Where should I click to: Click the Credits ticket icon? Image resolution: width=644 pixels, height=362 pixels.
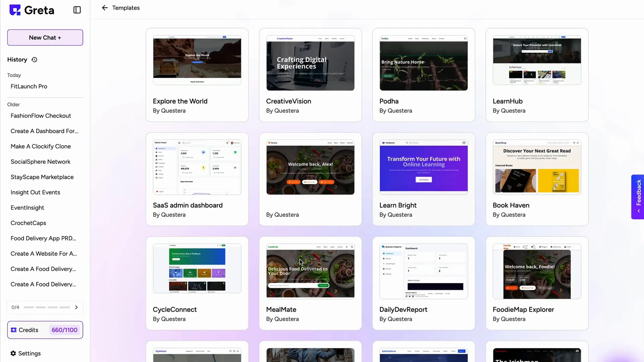point(14,330)
